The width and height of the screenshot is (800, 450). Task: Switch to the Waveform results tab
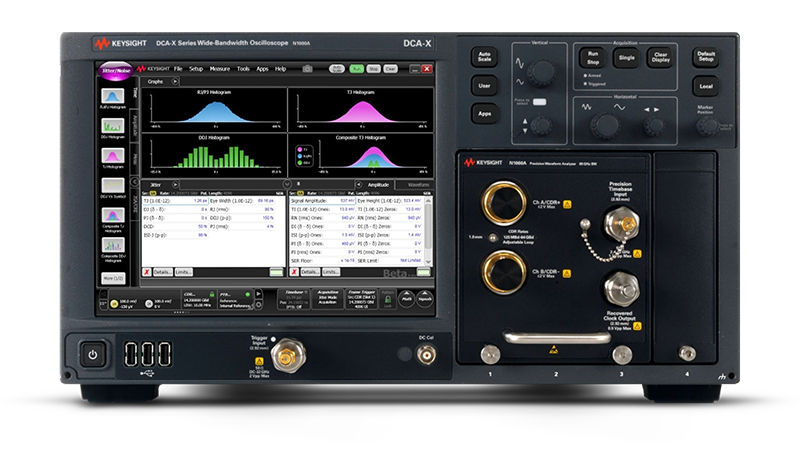pyautogui.click(x=418, y=185)
